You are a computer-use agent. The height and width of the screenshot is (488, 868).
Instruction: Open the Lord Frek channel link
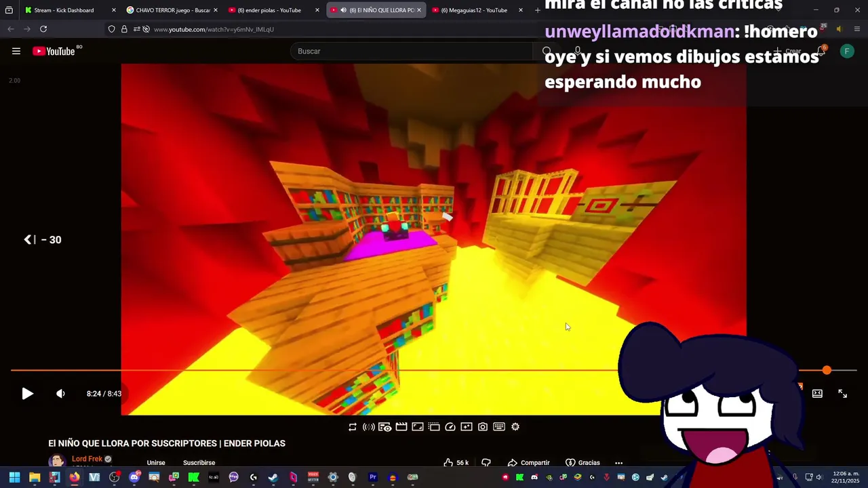87,459
